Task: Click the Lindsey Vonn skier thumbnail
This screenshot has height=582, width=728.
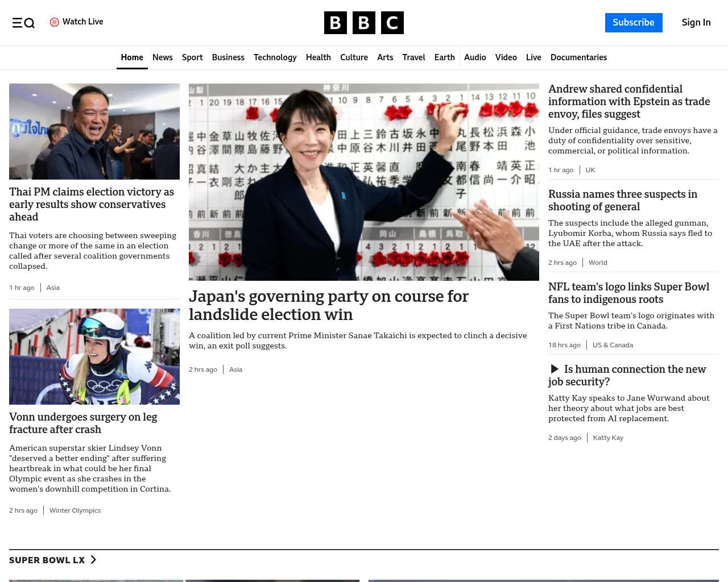Action: pos(94,356)
